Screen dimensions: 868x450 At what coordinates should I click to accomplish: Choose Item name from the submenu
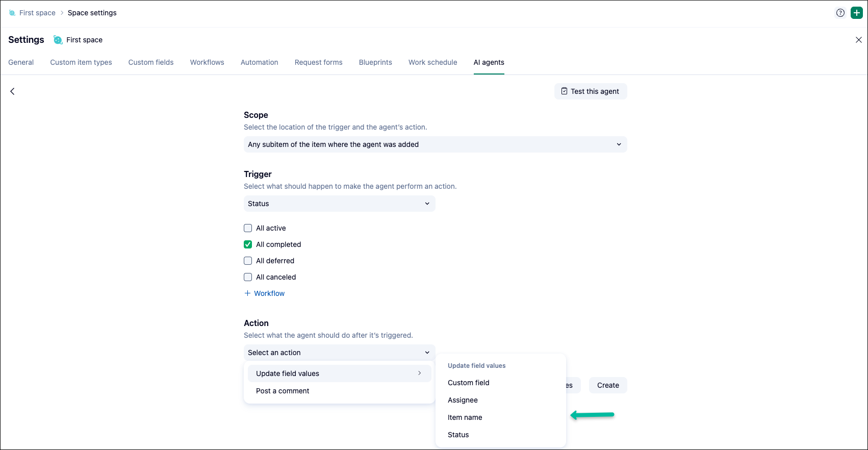pos(465,417)
